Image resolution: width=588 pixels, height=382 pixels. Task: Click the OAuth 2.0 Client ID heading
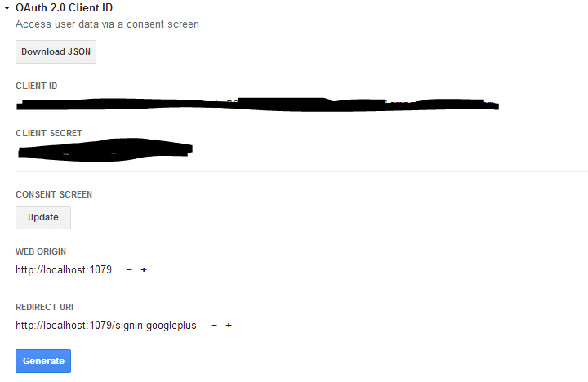click(x=65, y=8)
